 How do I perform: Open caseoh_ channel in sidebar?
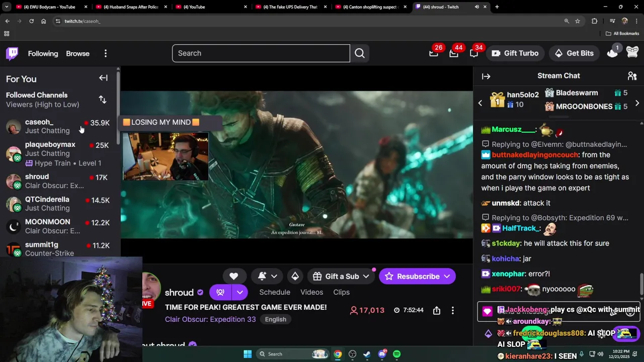[x=59, y=126]
